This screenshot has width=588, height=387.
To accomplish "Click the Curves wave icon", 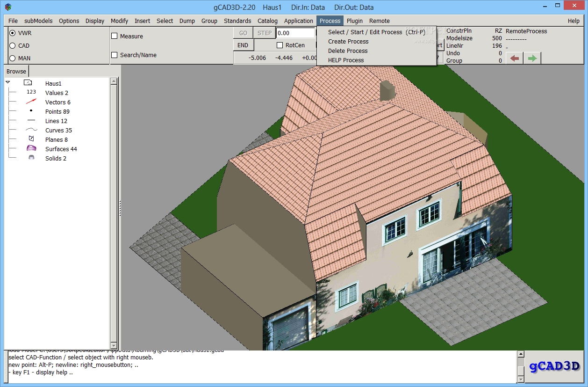I will 31,130.
